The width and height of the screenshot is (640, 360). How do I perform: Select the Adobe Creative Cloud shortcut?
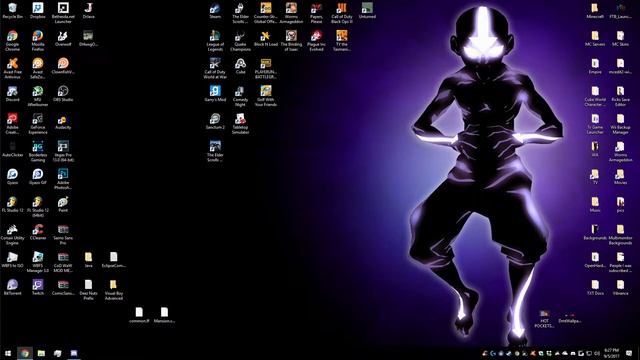coord(13,124)
